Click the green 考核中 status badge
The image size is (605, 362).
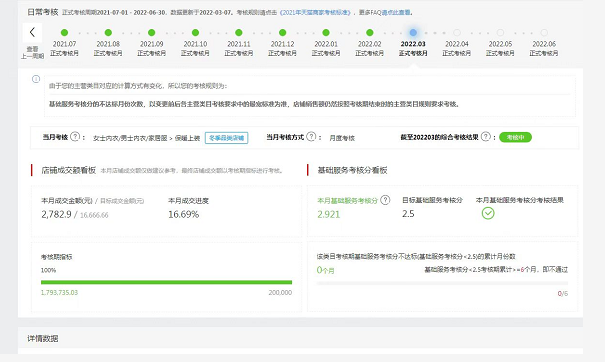[515, 137]
